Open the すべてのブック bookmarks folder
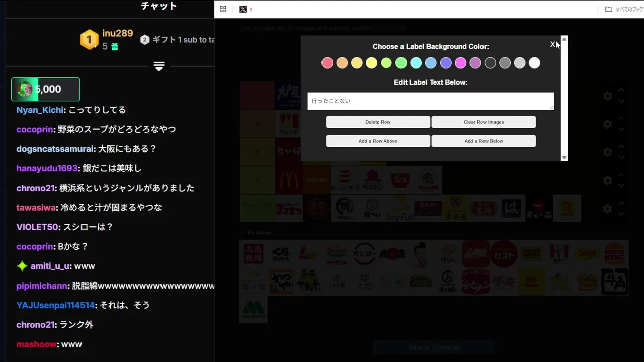Viewport: 644px width, 362px height. [624, 9]
